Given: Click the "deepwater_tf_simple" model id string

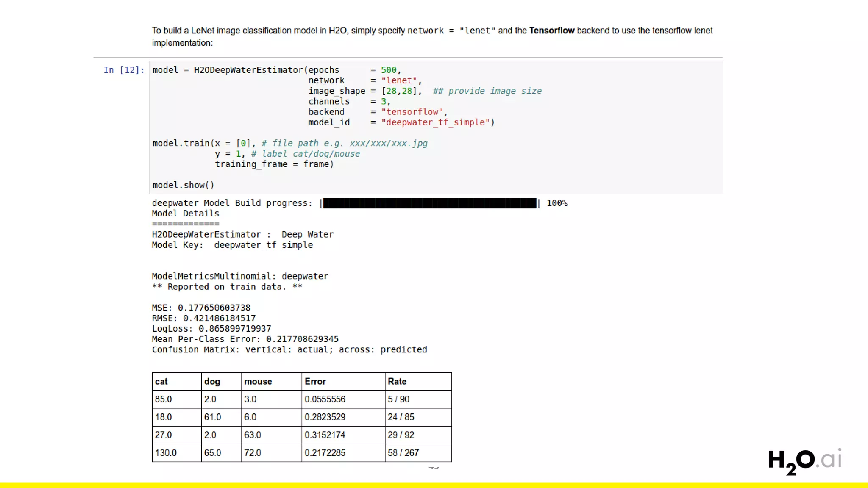Looking at the screenshot, I should [x=435, y=122].
